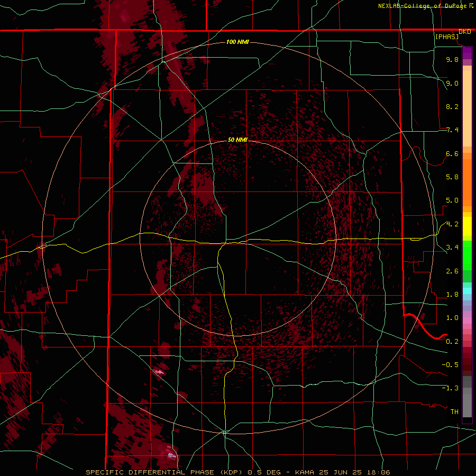The width and height of the screenshot is (476, 476).
Task: Pick the bright green segment of the color bar
Action: [x=467, y=255]
